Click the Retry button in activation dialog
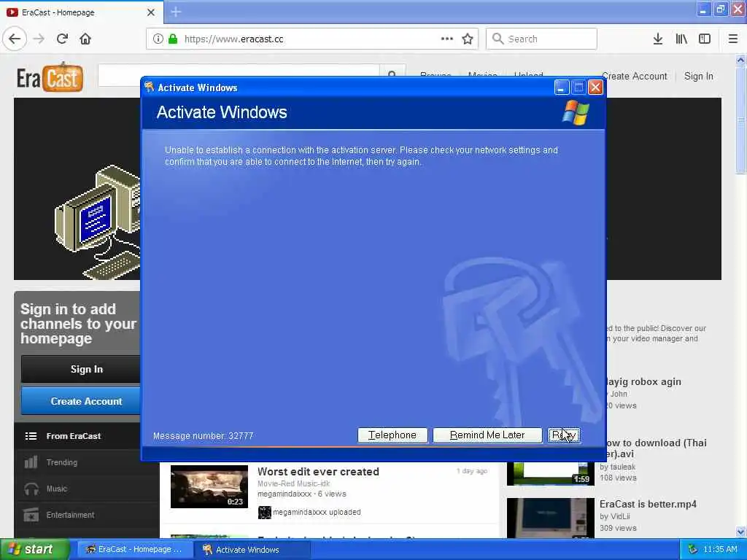Viewport: 747px width, 560px height. click(x=564, y=435)
